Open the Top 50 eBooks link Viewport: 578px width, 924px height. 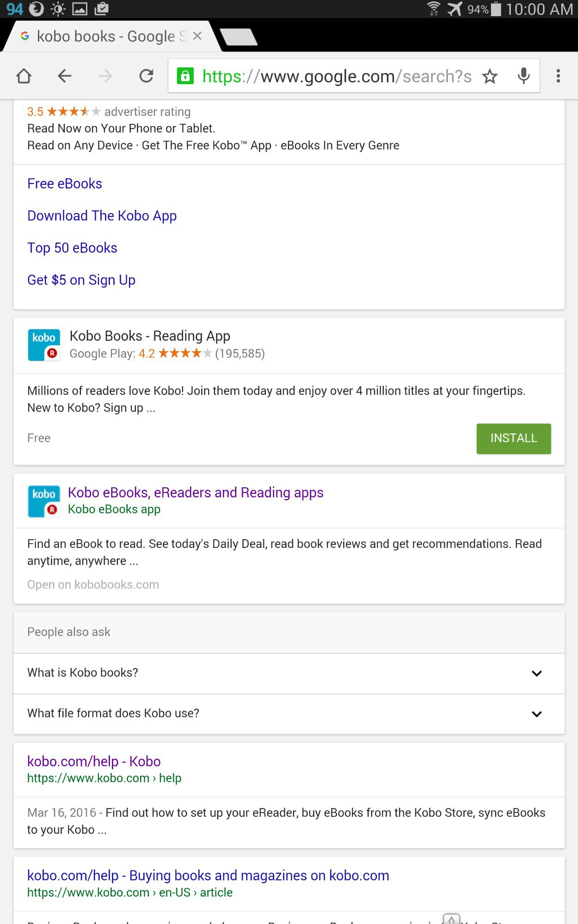coord(72,248)
